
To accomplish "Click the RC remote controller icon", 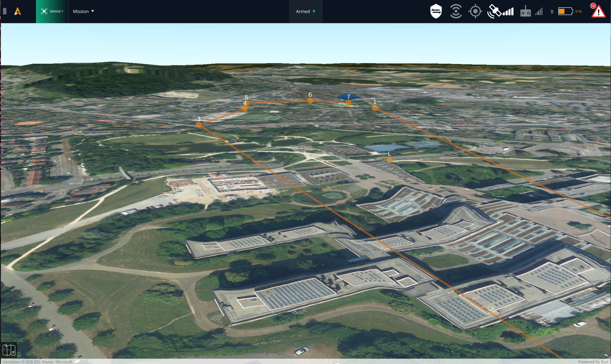I will point(525,12).
